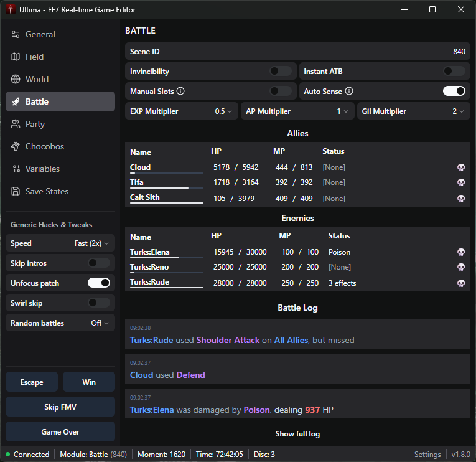Click the Variables icon in sidebar
This screenshot has width=476, height=462.
tap(16, 169)
